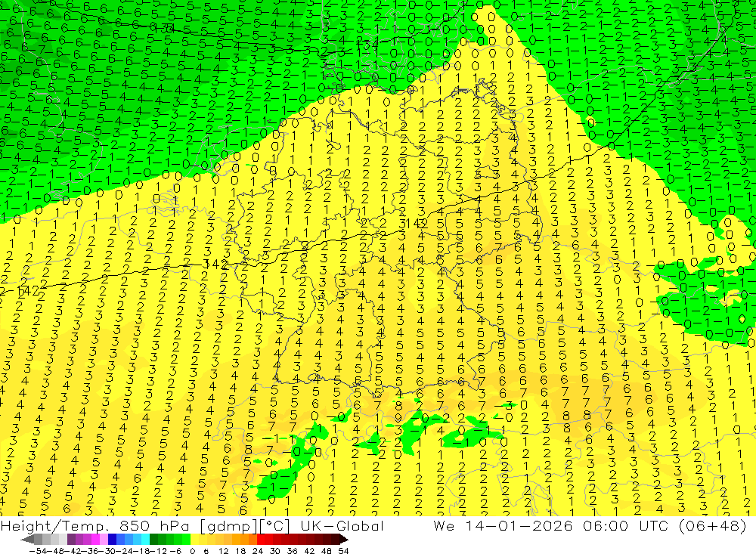Click the '(06+48)' forecast offset text

(x=713, y=526)
